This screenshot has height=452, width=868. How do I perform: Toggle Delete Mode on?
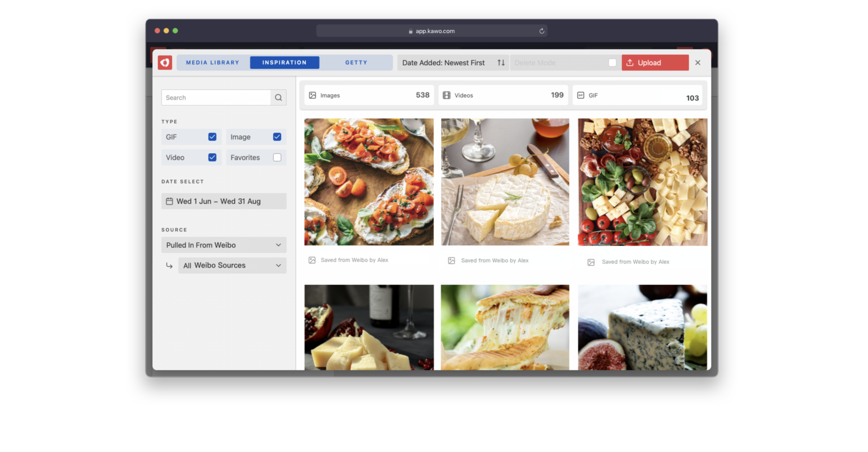(x=613, y=63)
